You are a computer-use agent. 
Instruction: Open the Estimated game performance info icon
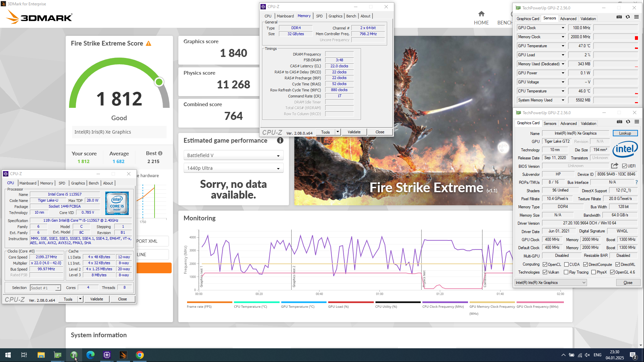(x=280, y=141)
